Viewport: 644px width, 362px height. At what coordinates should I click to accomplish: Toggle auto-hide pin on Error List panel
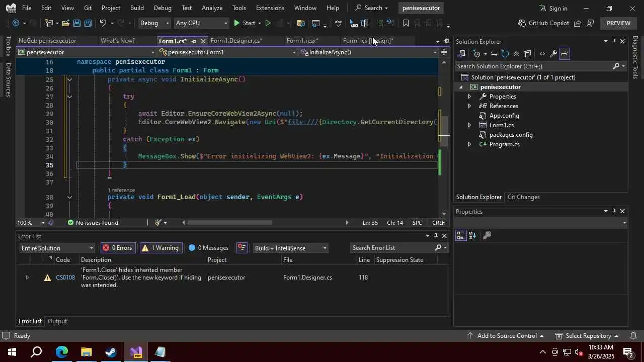[x=436, y=236]
